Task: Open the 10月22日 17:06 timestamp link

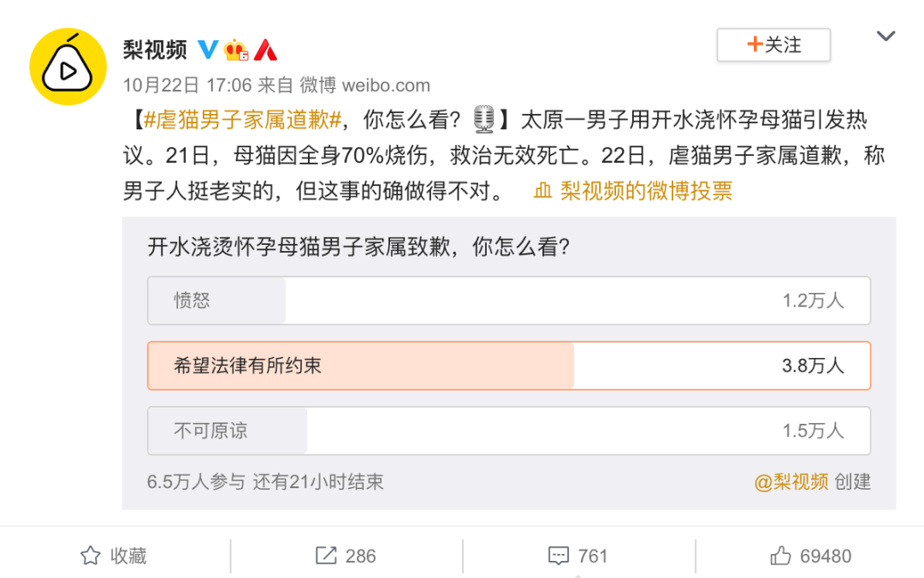Action: pyautogui.click(x=187, y=86)
